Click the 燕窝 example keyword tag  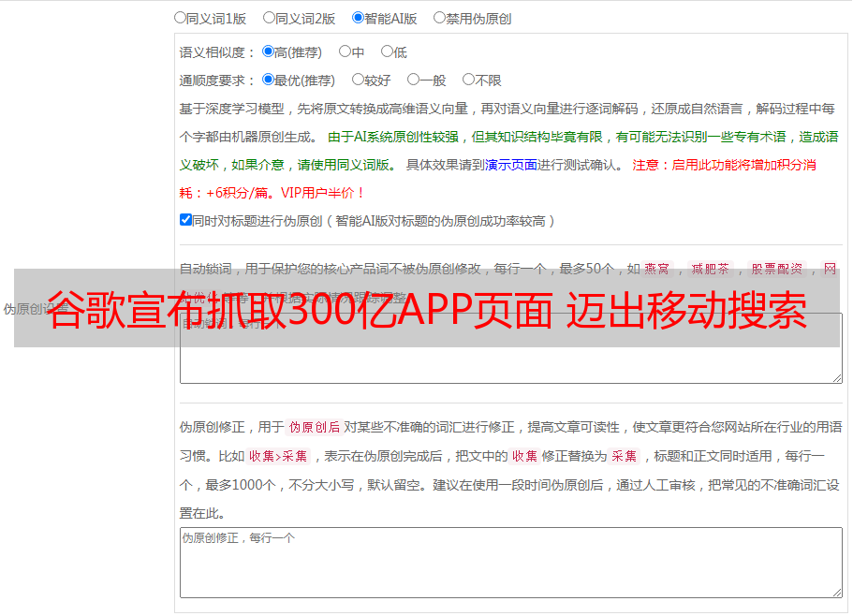point(657,269)
